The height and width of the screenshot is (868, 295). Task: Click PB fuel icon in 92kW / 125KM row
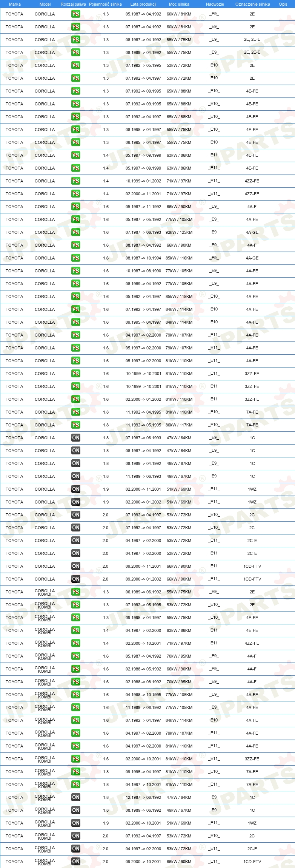click(76, 232)
